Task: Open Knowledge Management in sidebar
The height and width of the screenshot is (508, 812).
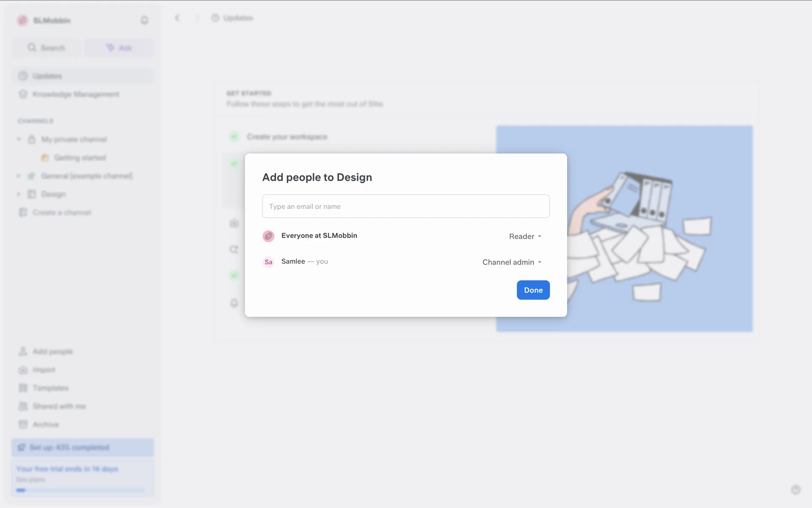Action: click(76, 94)
